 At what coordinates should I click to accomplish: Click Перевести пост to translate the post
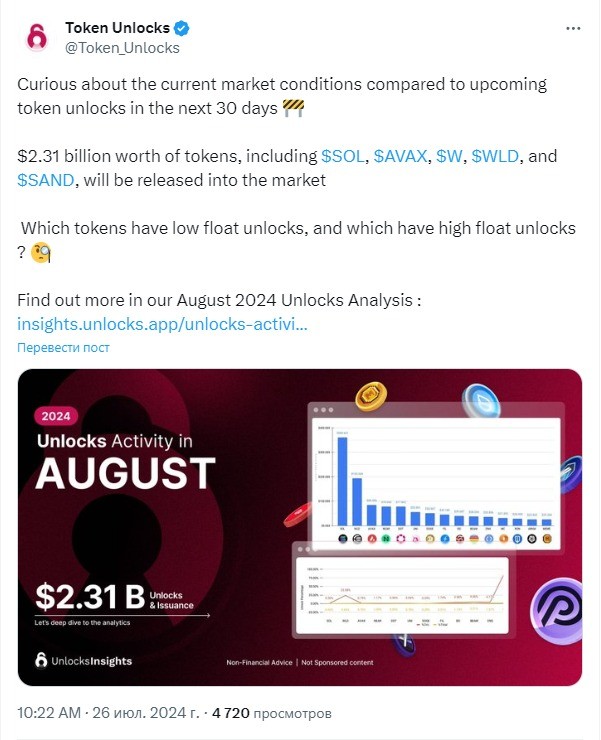tap(63, 348)
